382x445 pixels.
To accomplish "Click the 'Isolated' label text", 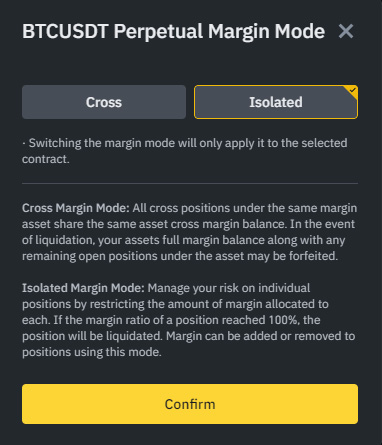I will [x=276, y=102].
